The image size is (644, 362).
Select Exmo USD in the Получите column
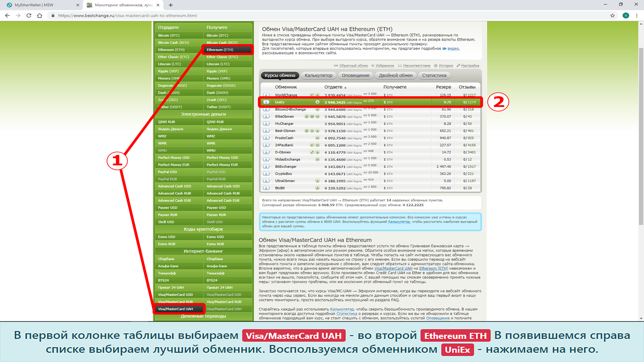coord(227,237)
